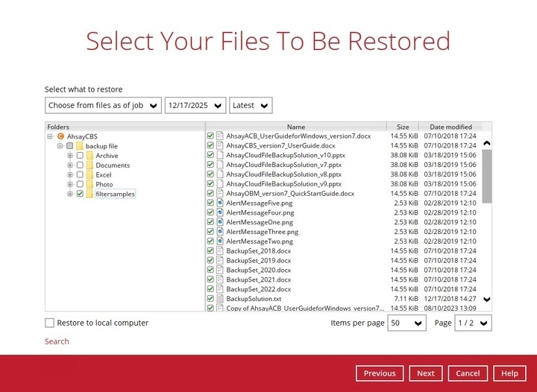The image size is (537, 392).
Task: Tick the Archive folder checkbox
Action: pos(80,156)
